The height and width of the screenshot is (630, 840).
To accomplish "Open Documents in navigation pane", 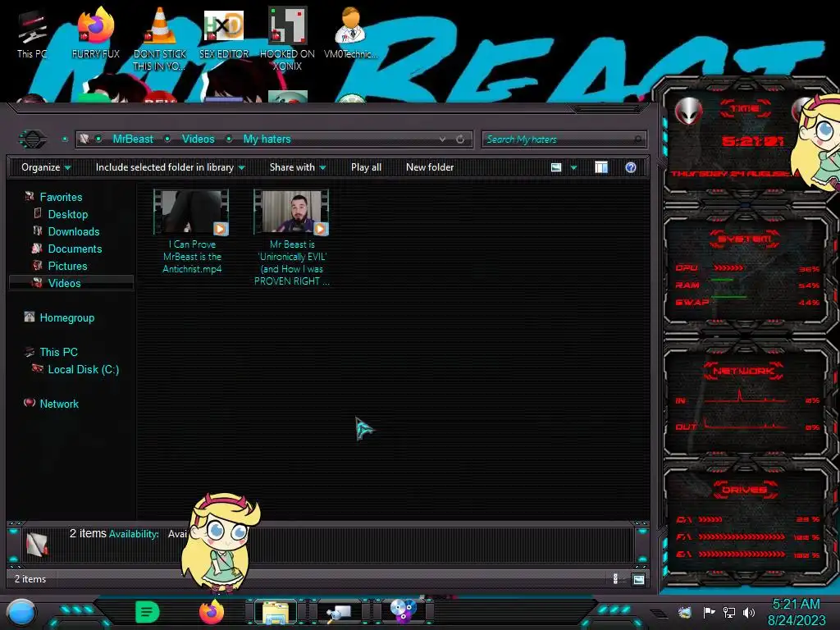I will tap(75, 249).
